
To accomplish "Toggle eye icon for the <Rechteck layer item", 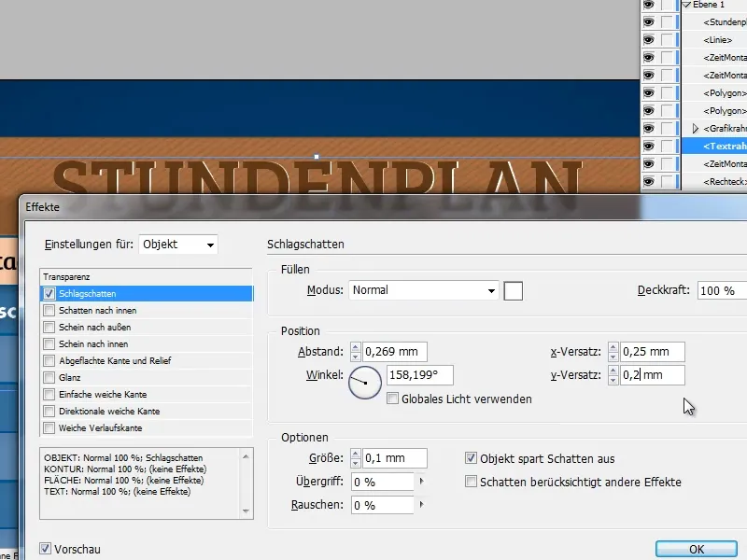I will point(648,182).
